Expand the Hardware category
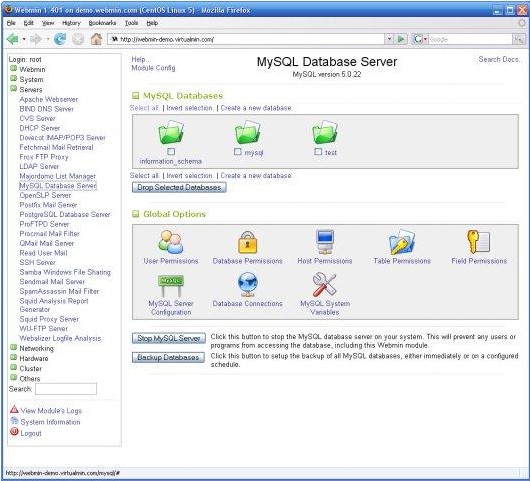Viewport: 530px width, 481px height. pos(14,358)
